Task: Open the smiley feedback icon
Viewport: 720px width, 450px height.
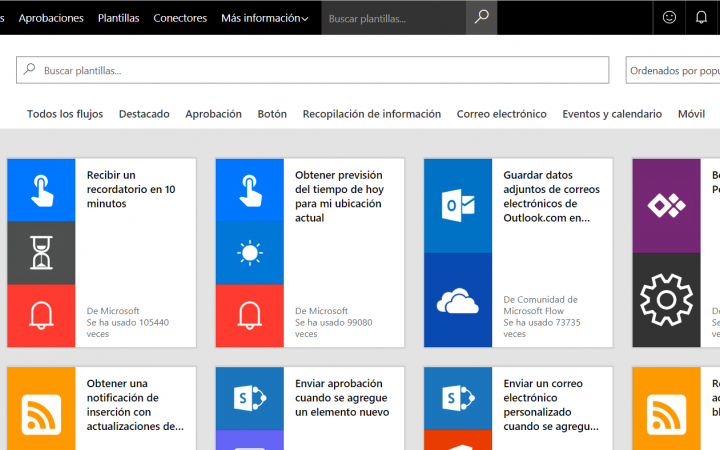Action: (x=669, y=17)
